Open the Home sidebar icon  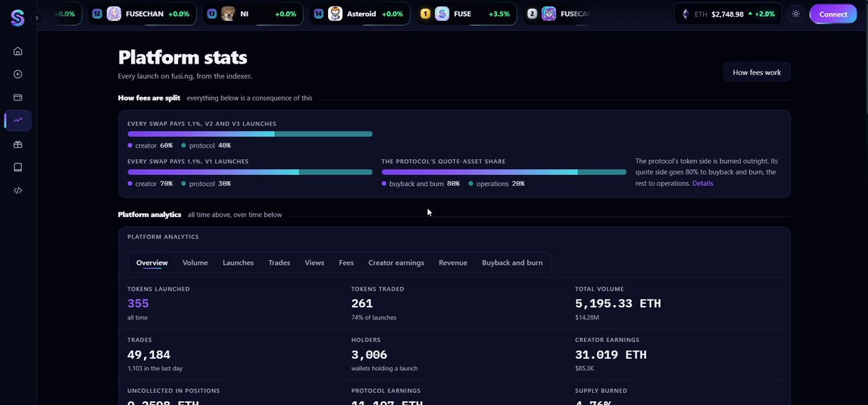click(17, 51)
